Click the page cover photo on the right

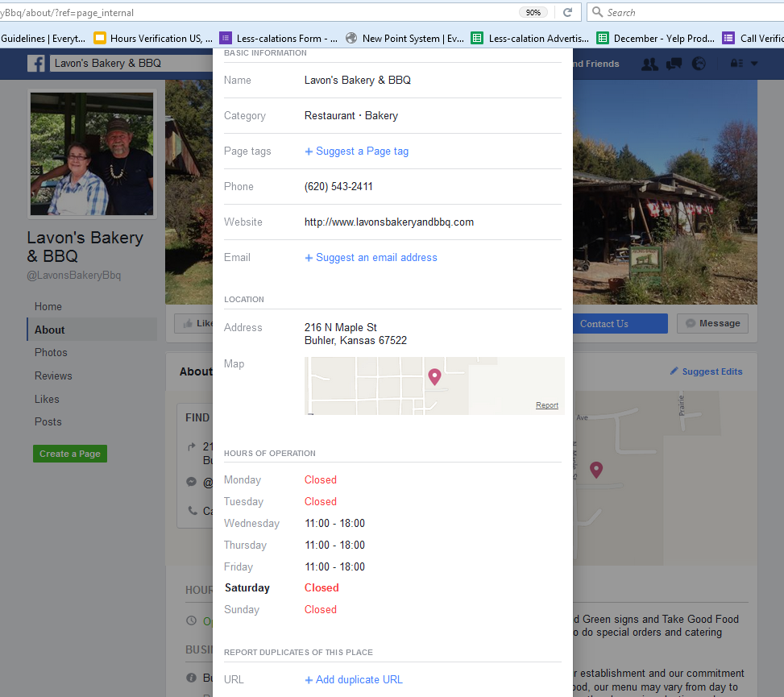pyautogui.click(x=665, y=192)
